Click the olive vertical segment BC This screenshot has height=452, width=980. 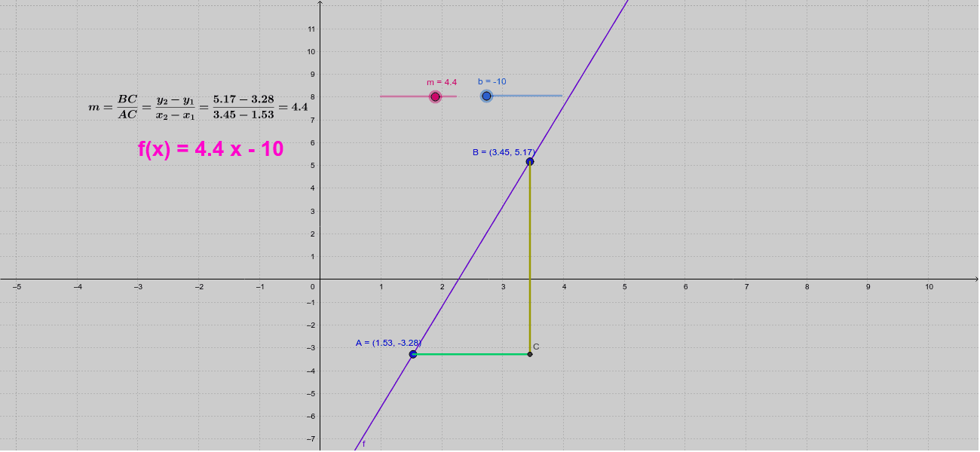pos(530,258)
